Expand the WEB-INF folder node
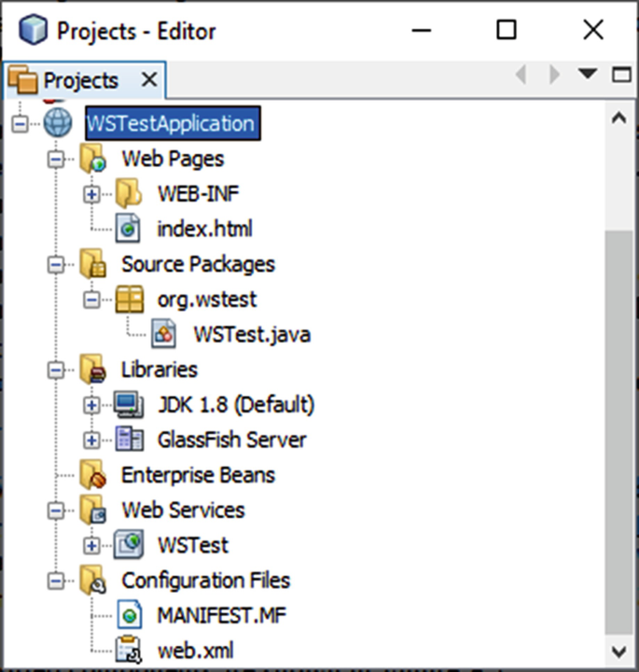The image size is (639, 672). (x=91, y=194)
